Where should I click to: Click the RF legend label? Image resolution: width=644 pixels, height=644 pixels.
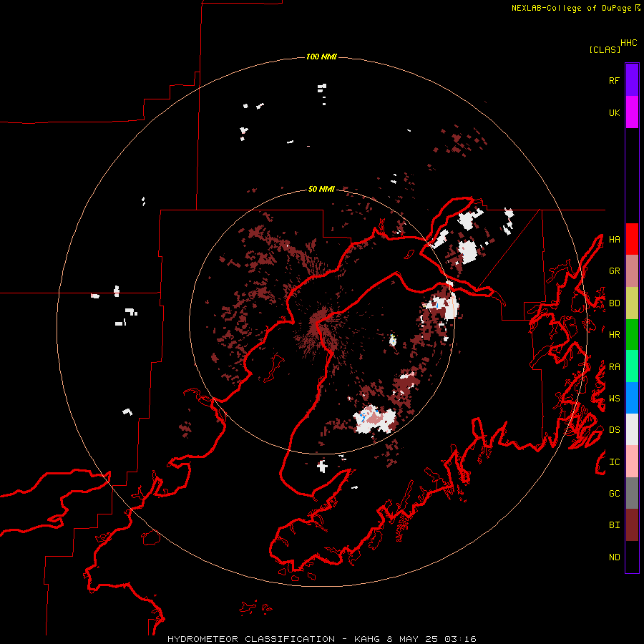pyautogui.click(x=614, y=80)
